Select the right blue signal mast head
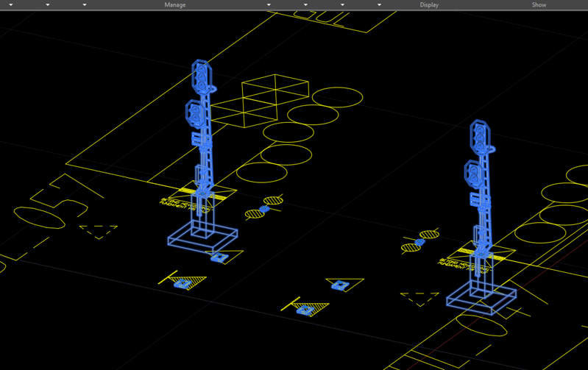The height and width of the screenshot is (370, 588). coord(481,136)
